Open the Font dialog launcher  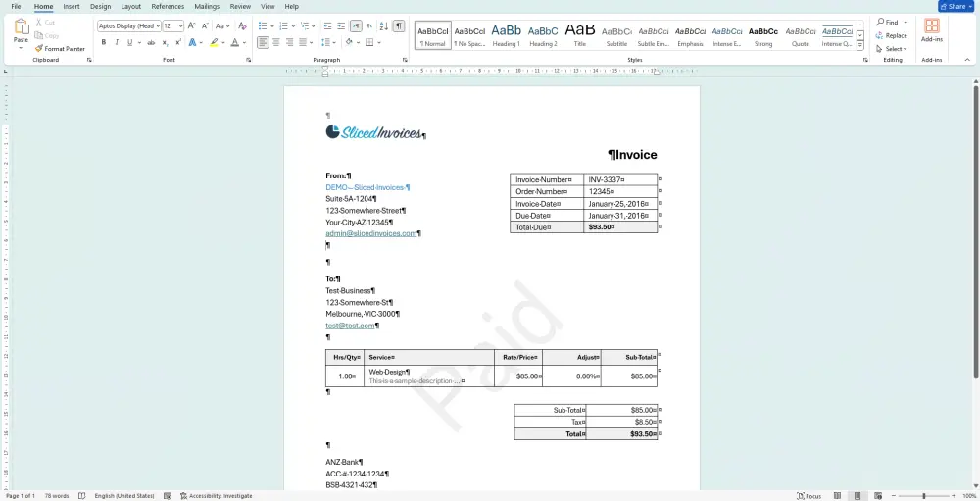248,60
